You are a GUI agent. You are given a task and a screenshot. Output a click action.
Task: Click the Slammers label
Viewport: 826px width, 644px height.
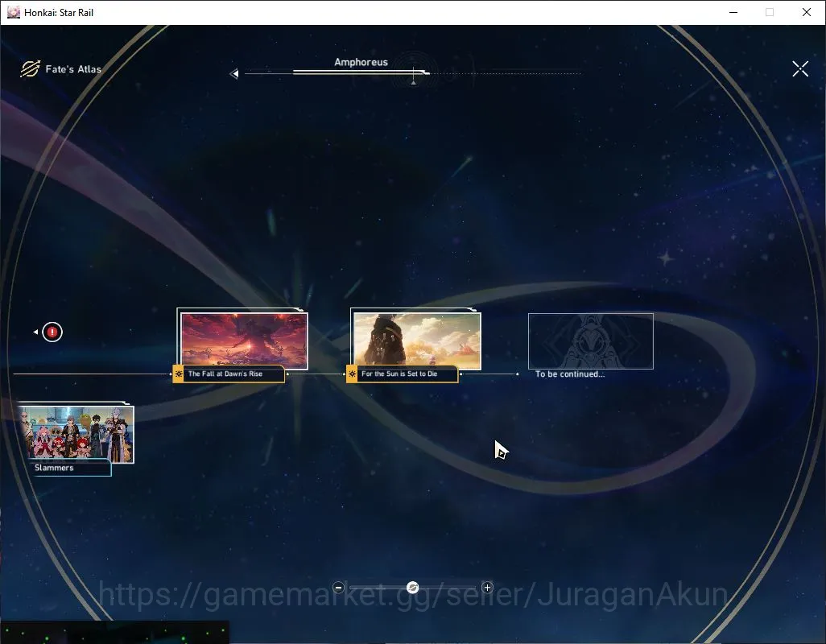click(54, 468)
